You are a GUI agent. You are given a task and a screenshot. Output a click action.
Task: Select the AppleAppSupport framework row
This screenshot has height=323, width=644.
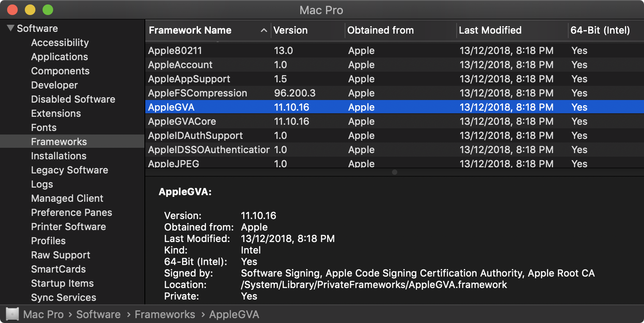pyautogui.click(x=395, y=79)
